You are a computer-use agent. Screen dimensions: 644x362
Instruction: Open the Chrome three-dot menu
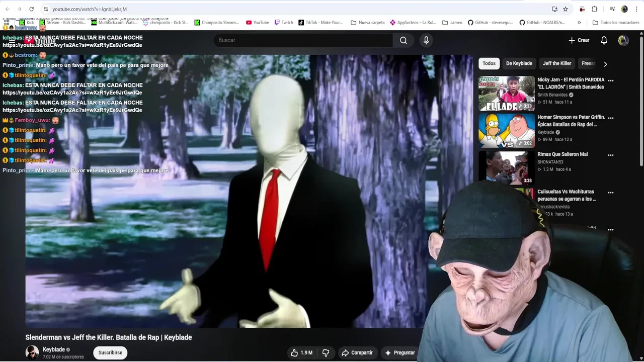(x=636, y=9)
